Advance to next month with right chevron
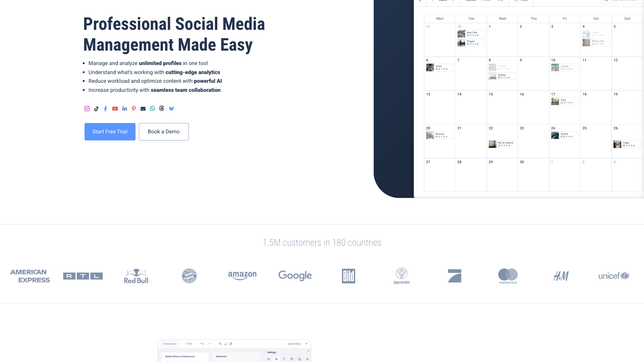Screen dimensions: 644x362 454,1
